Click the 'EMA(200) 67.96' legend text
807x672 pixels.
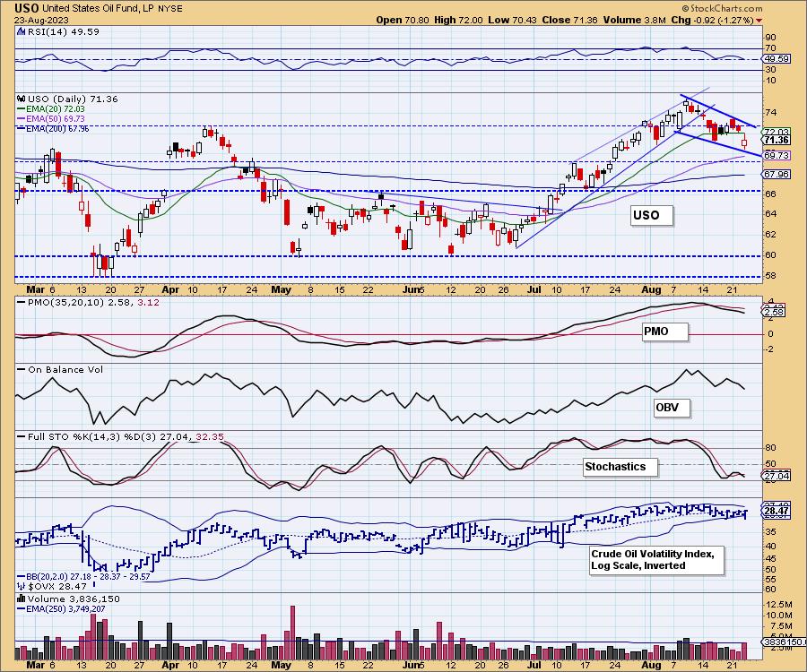[57, 128]
